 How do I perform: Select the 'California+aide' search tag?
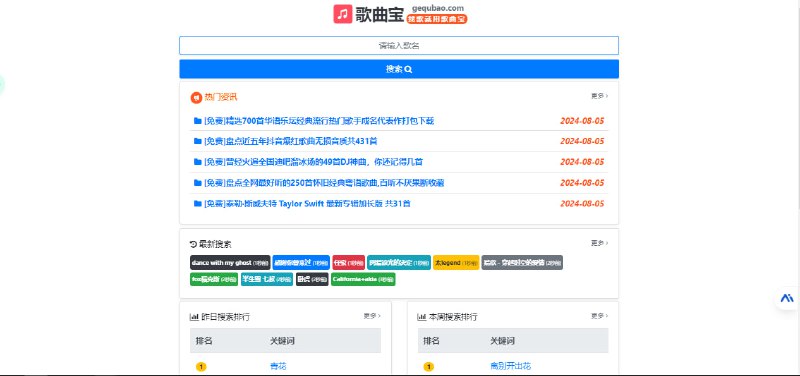363,280
